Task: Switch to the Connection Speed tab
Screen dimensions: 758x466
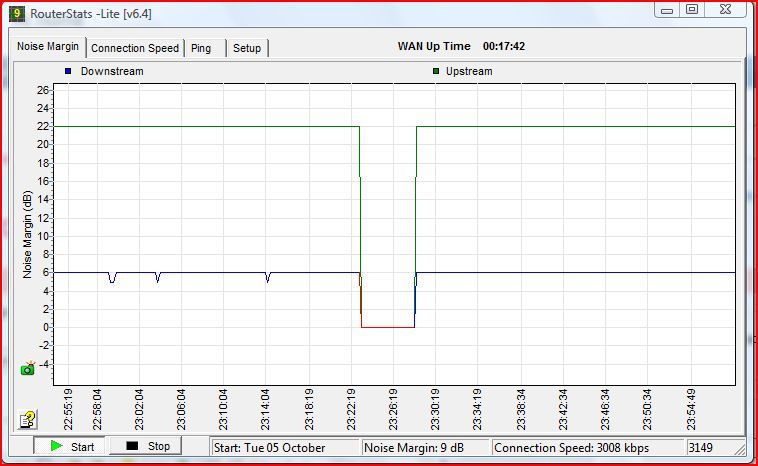Action: tap(135, 48)
